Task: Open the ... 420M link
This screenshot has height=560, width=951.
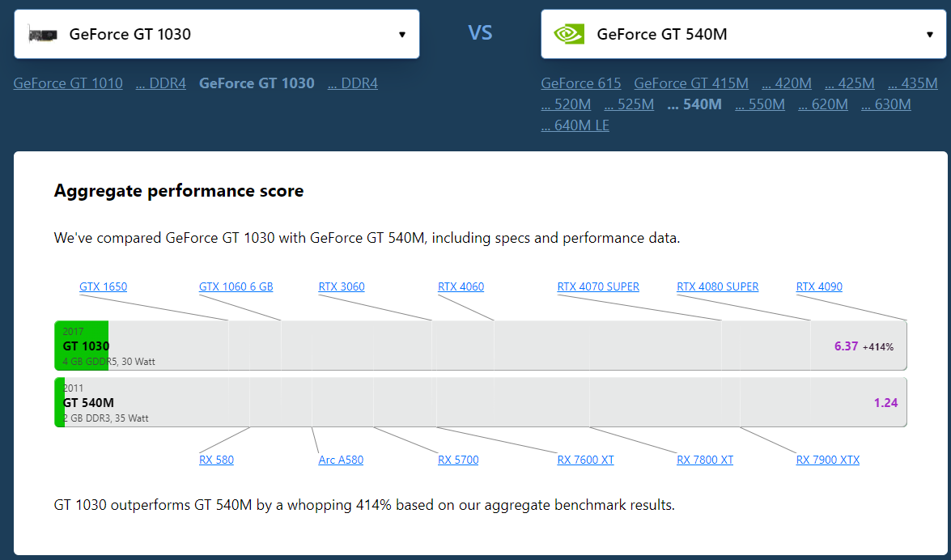Action: click(x=787, y=83)
